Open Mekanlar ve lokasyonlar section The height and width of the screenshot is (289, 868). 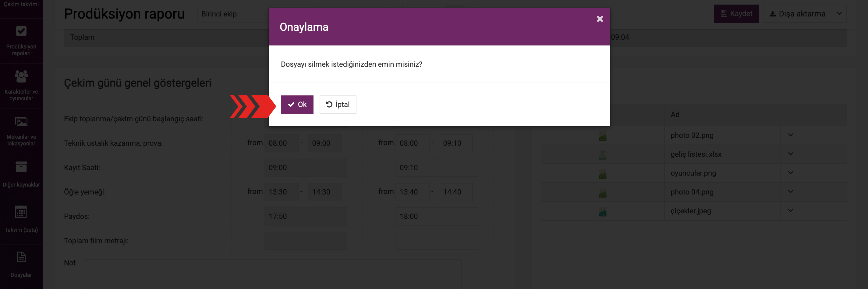pyautogui.click(x=21, y=131)
